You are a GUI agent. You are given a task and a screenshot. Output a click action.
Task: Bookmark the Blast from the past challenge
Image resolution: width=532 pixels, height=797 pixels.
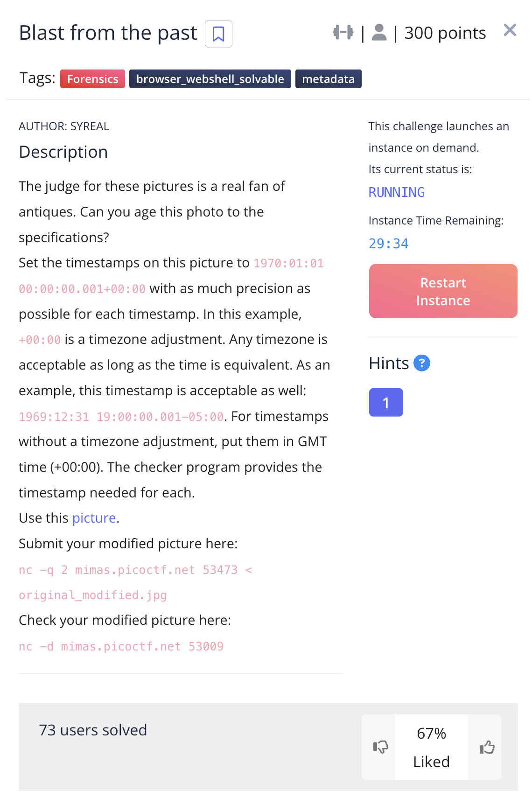pos(218,34)
